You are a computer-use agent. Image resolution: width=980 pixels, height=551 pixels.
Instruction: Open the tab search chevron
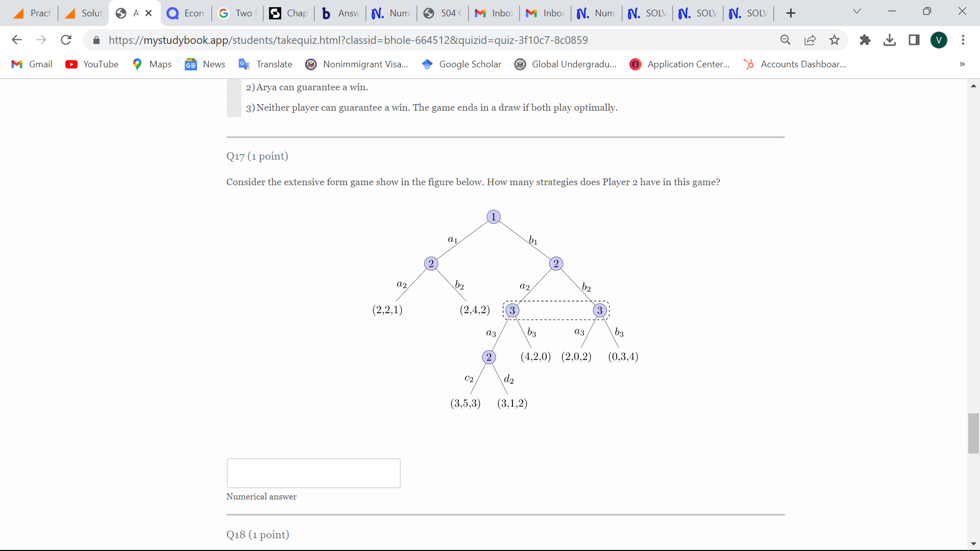[857, 11]
